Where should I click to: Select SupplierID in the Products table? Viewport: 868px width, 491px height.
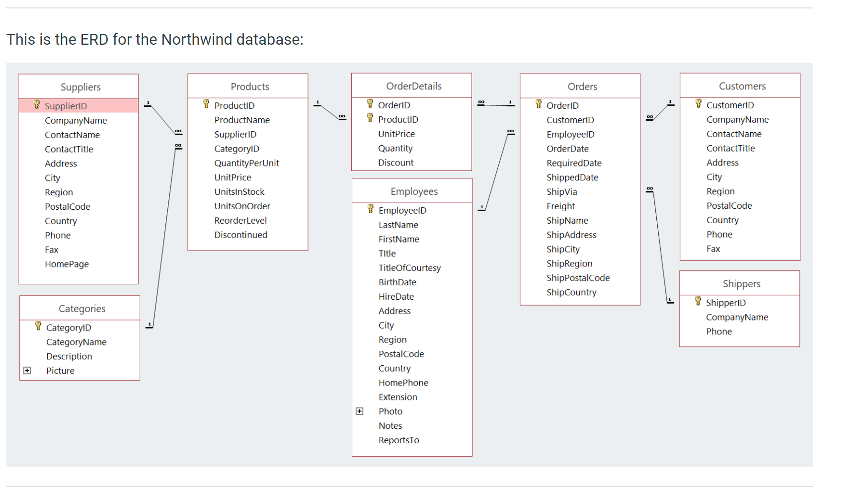pos(236,135)
